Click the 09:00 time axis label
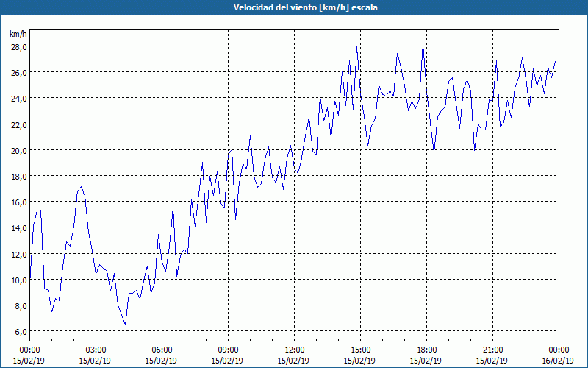The image size is (588, 368). click(228, 350)
